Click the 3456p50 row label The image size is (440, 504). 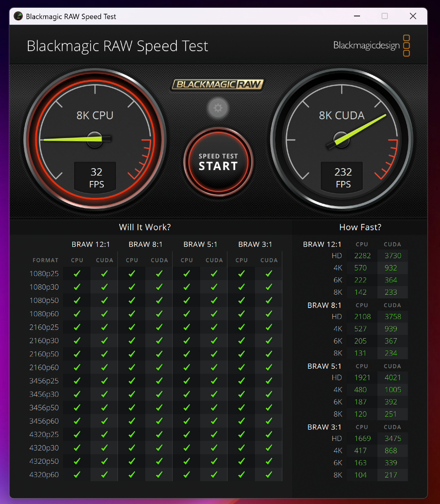[x=44, y=408]
